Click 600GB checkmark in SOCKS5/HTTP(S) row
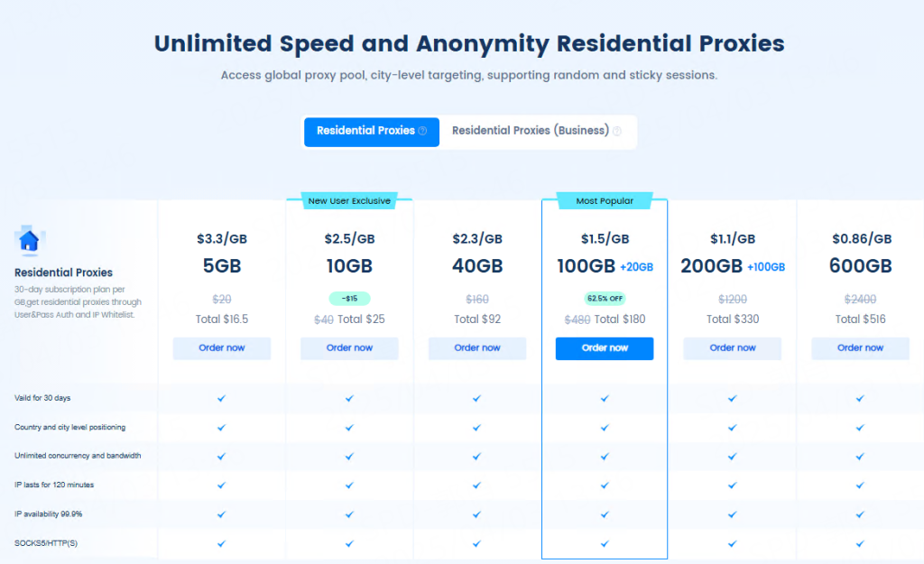The image size is (924, 564). point(860,543)
